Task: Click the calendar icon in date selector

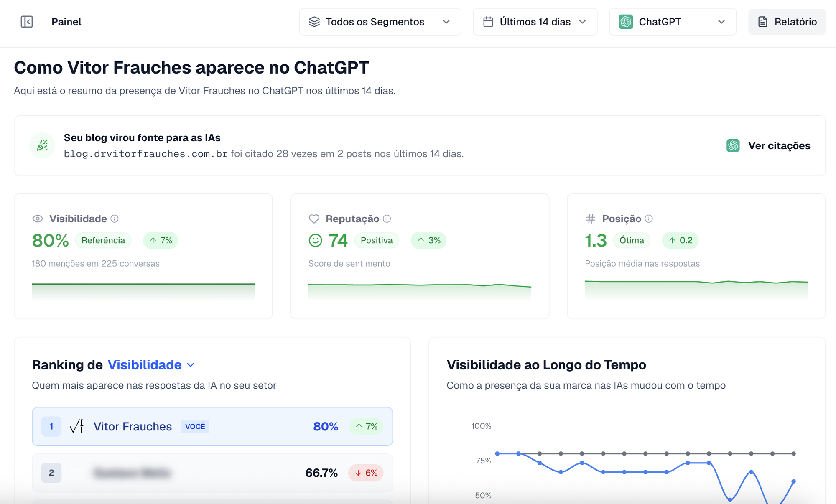Action: [488, 22]
